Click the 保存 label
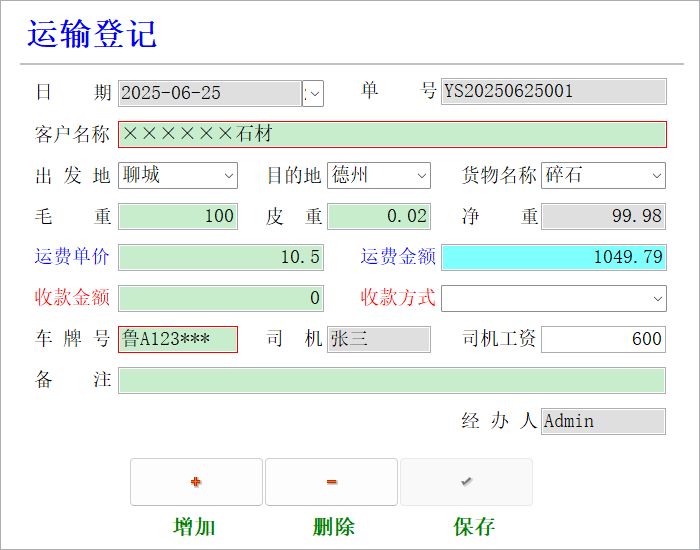 tap(474, 527)
